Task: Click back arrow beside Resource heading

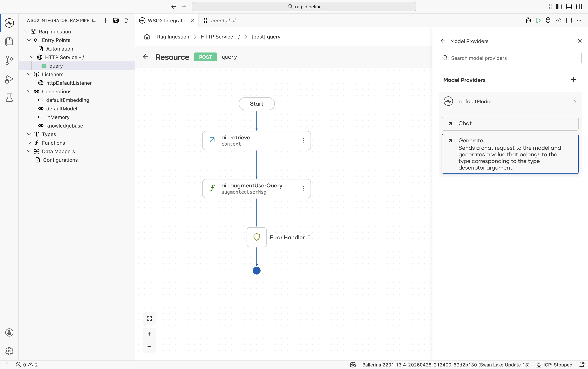Action: pos(145,57)
